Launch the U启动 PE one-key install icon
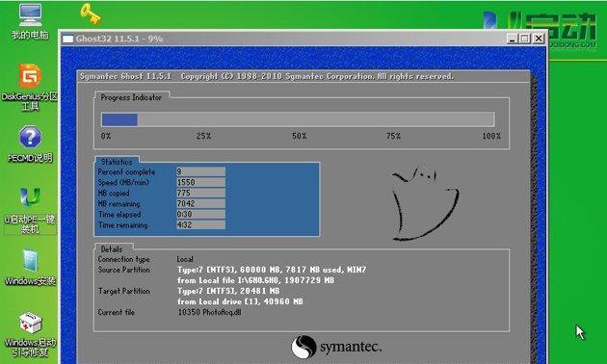Viewport: 607px width, 364px height. pyautogui.click(x=30, y=210)
